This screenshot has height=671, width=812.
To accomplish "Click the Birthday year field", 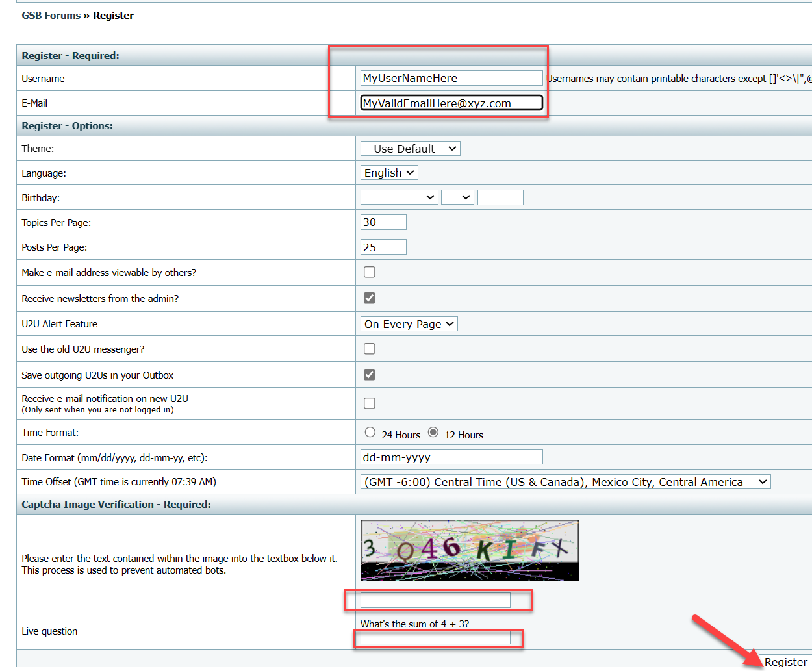I will [500, 197].
